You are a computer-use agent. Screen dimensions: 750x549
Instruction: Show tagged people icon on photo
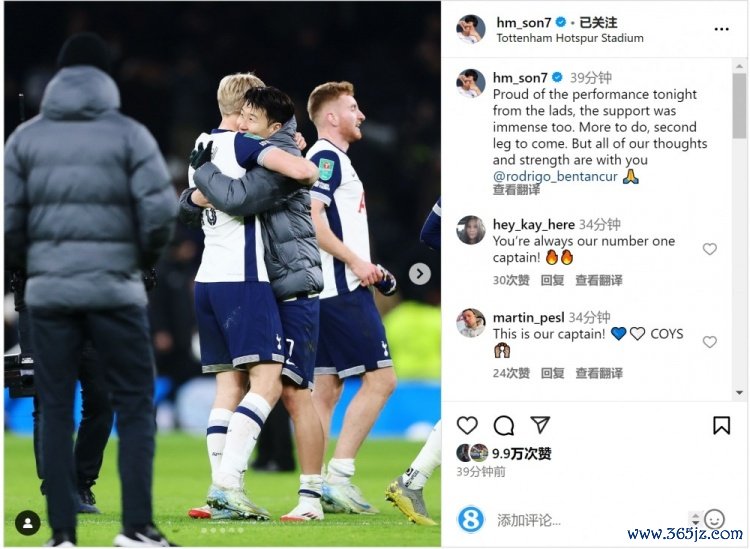tap(28, 523)
